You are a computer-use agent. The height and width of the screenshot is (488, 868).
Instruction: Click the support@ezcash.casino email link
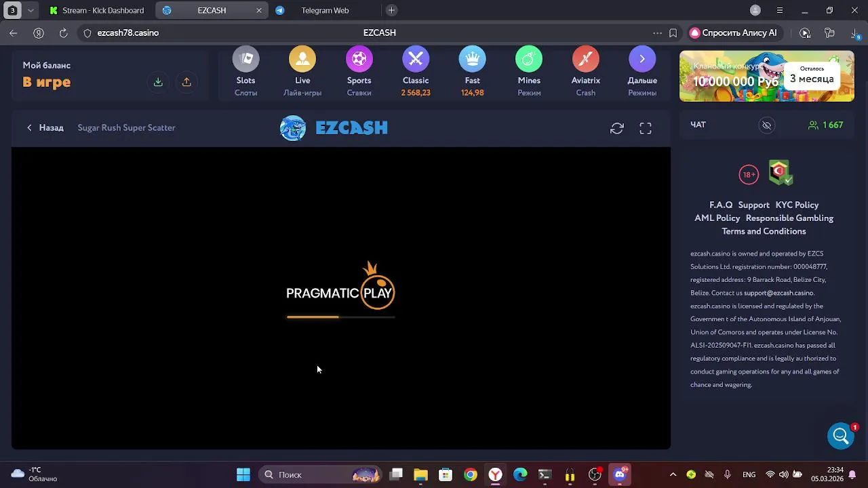pyautogui.click(x=778, y=293)
